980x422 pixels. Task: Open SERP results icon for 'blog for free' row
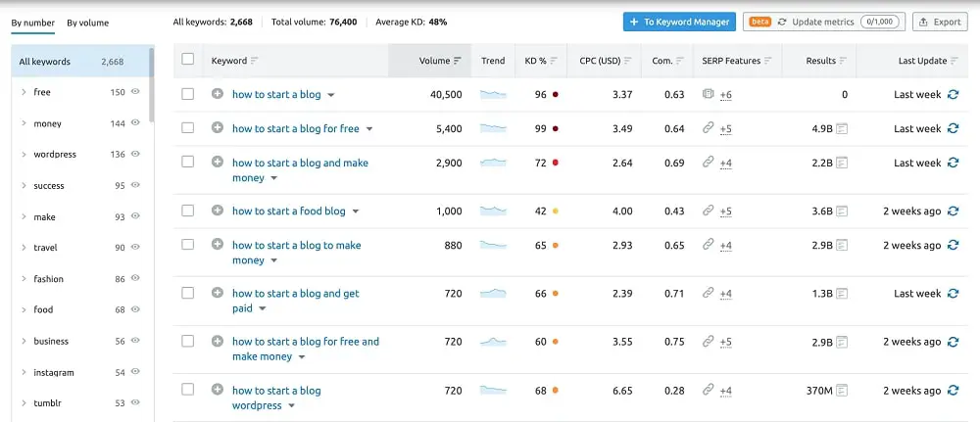pyautogui.click(x=841, y=129)
